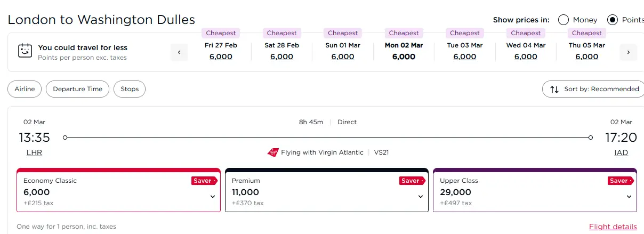644x234 pixels.
Task: Click the previous dates left arrow
Action: click(x=179, y=52)
